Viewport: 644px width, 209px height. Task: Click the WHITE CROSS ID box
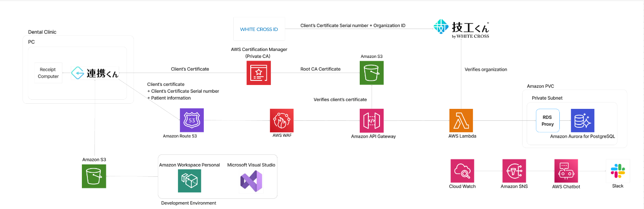259,29
